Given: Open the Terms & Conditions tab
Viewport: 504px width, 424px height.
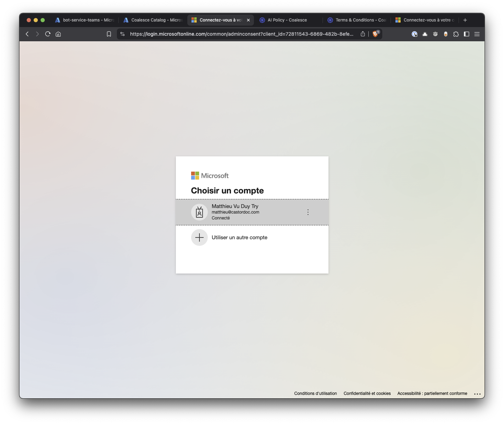Looking at the screenshot, I should pyautogui.click(x=357, y=20).
